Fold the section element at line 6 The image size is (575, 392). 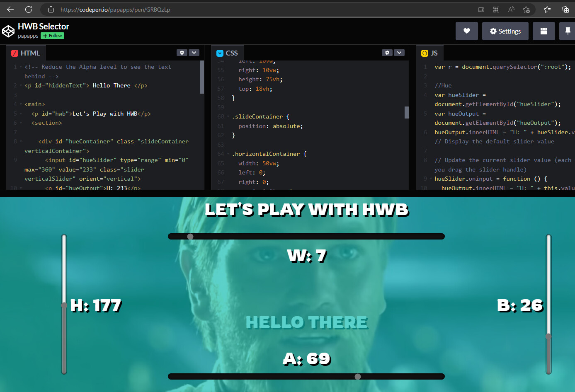pos(21,123)
